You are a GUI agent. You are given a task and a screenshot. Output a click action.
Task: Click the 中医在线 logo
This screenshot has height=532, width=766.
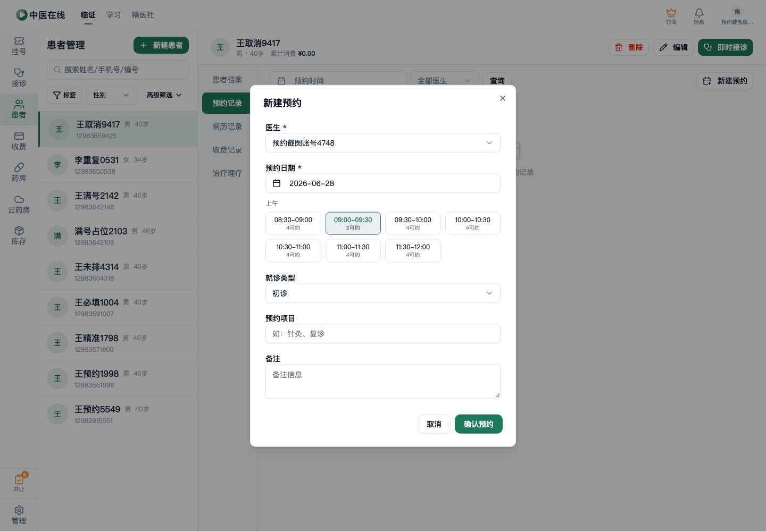[x=40, y=15]
